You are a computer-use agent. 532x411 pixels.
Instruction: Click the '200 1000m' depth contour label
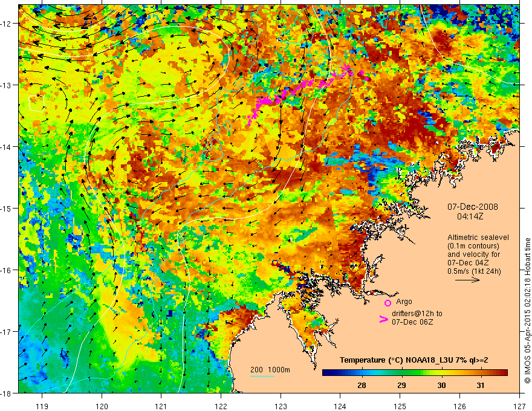270,370
